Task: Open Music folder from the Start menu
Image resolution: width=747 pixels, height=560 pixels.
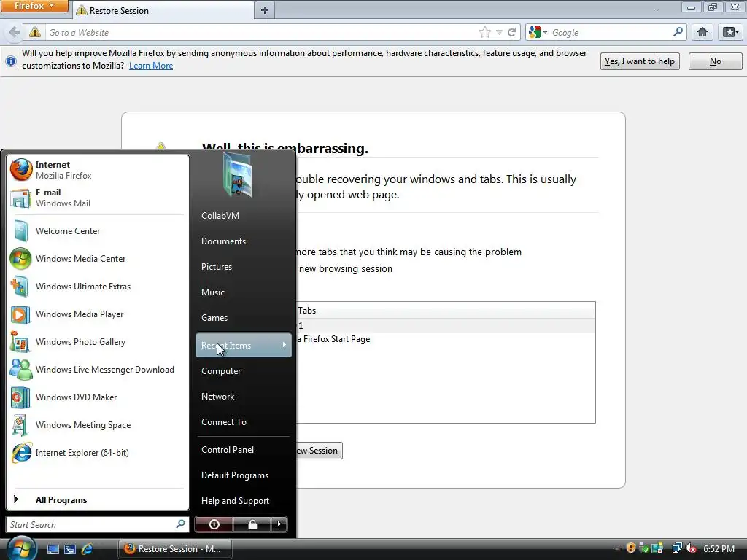Action: coord(244,292)
